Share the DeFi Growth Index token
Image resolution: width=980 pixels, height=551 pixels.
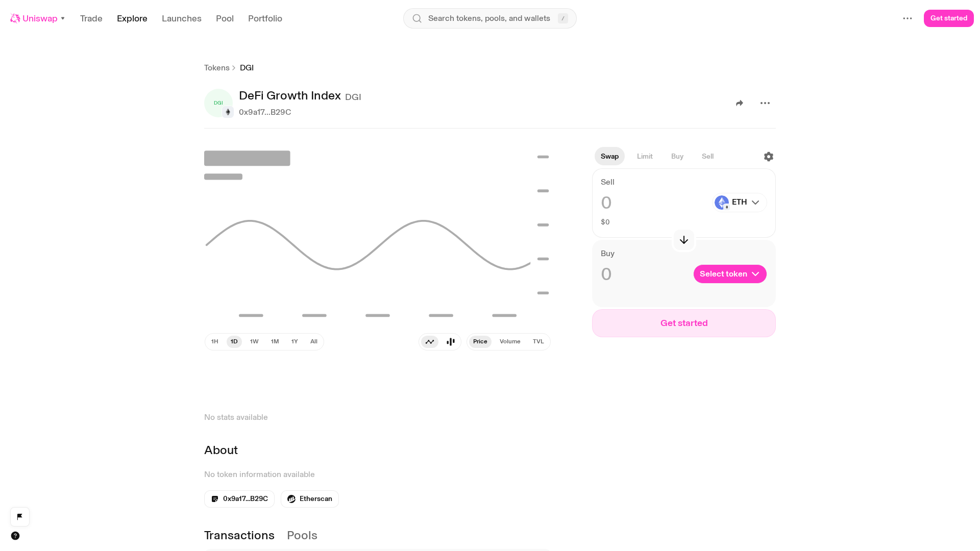740,103
